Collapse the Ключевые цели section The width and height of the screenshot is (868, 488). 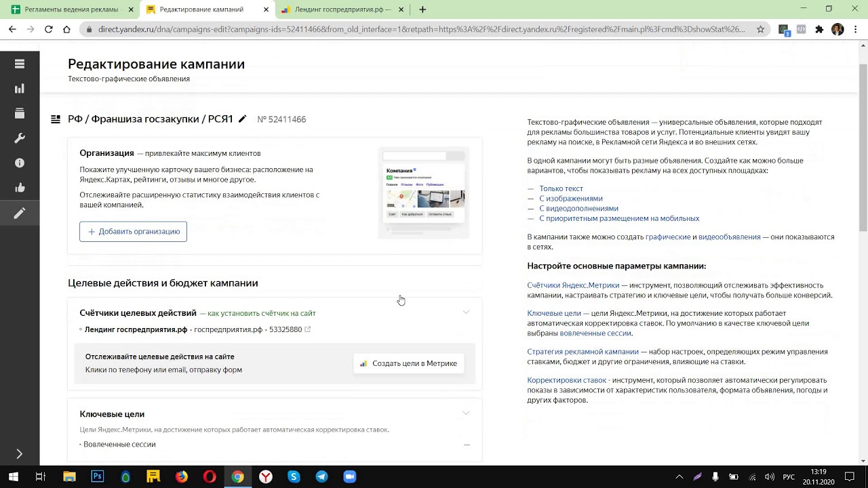[x=466, y=413]
